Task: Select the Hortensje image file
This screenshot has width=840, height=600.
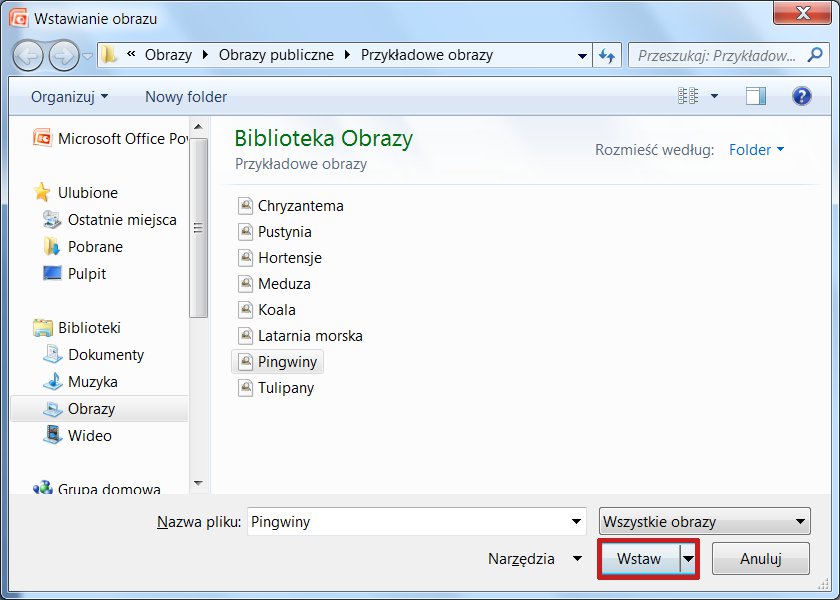Action: tap(280, 258)
